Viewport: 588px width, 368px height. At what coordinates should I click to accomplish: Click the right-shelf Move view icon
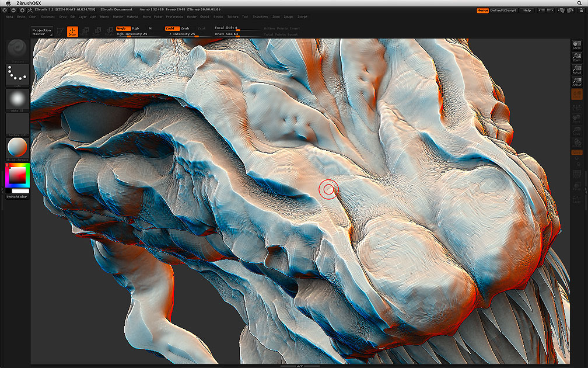pos(577,119)
